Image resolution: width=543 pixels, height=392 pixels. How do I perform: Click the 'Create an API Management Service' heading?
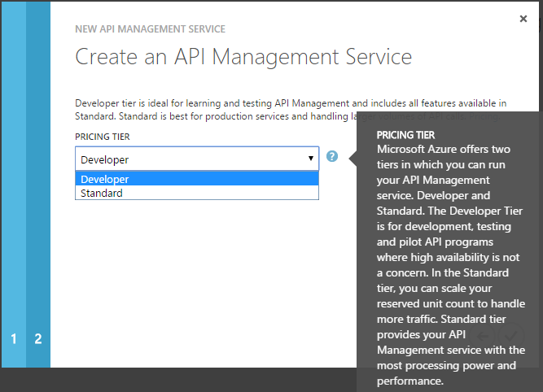pos(243,57)
